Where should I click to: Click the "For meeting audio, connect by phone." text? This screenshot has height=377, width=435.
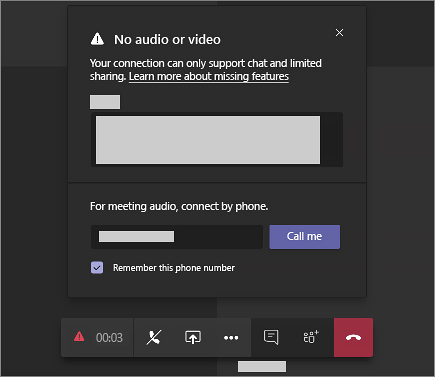click(x=179, y=206)
